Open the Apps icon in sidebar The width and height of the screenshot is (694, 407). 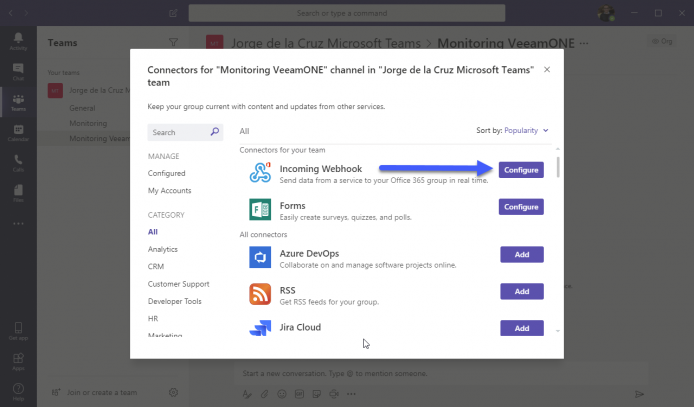click(x=18, y=361)
